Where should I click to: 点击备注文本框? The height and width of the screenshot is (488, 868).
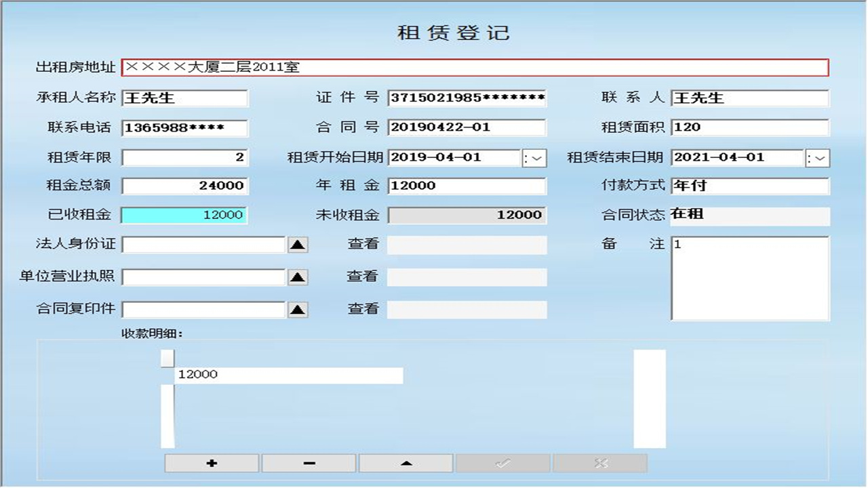click(749, 278)
